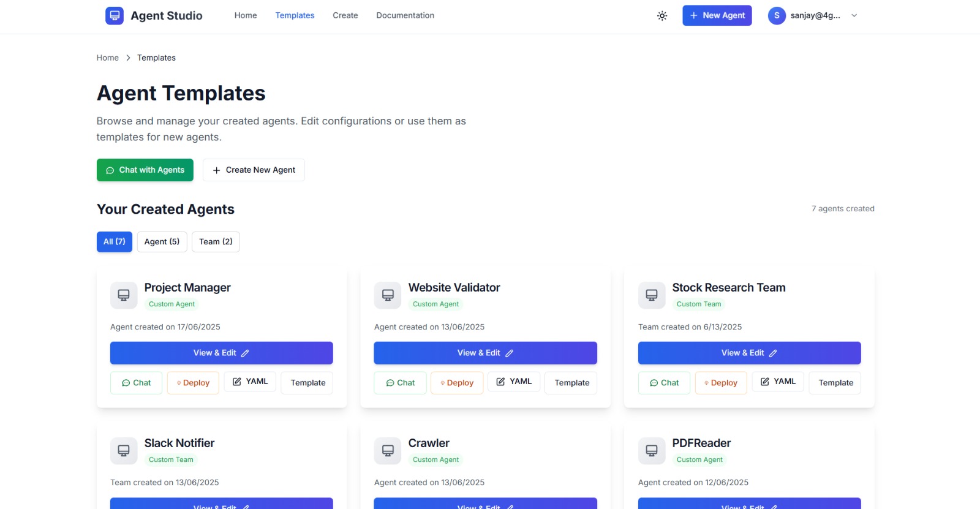Open YAML for Website Validator

tap(514, 382)
